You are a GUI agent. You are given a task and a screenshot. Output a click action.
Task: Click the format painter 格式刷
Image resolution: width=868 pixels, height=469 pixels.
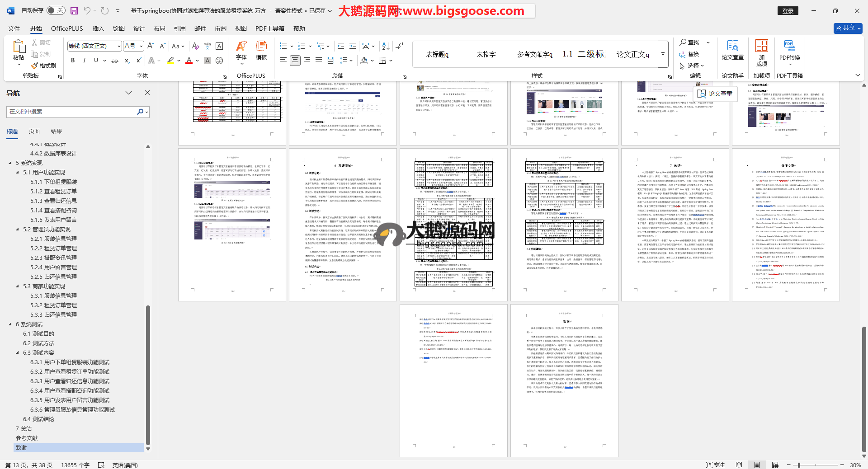[44, 66]
